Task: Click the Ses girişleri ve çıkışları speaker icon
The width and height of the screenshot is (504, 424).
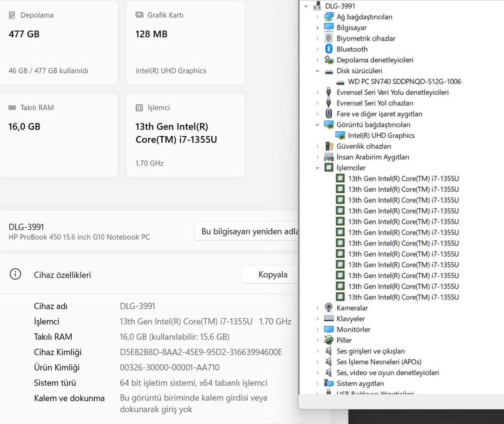Action: (329, 351)
